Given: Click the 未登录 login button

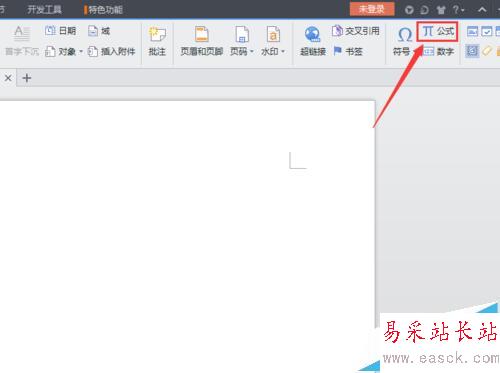Looking at the screenshot, I should (372, 9).
